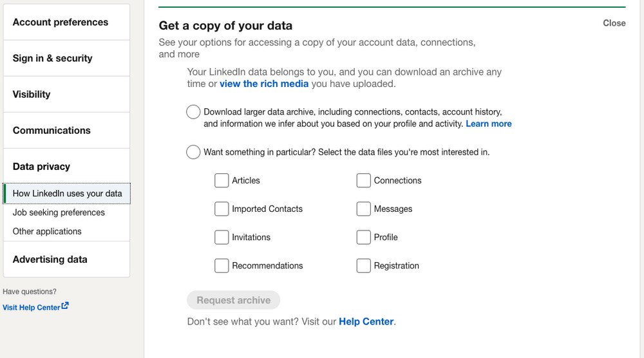Open the Account preferences section
Image resolution: width=644 pixels, height=358 pixels.
[66, 22]
